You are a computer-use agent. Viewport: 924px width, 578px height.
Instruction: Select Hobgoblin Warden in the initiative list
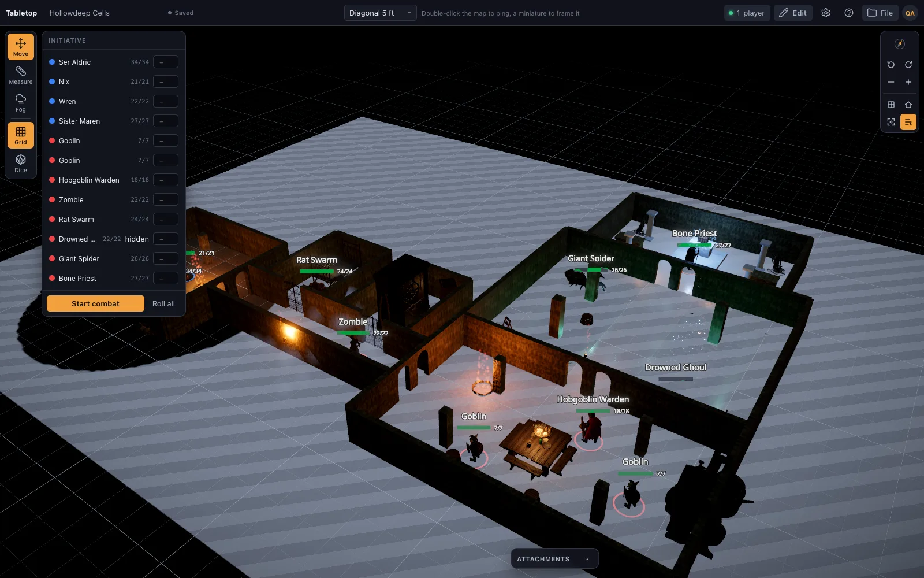pos(114,180)
